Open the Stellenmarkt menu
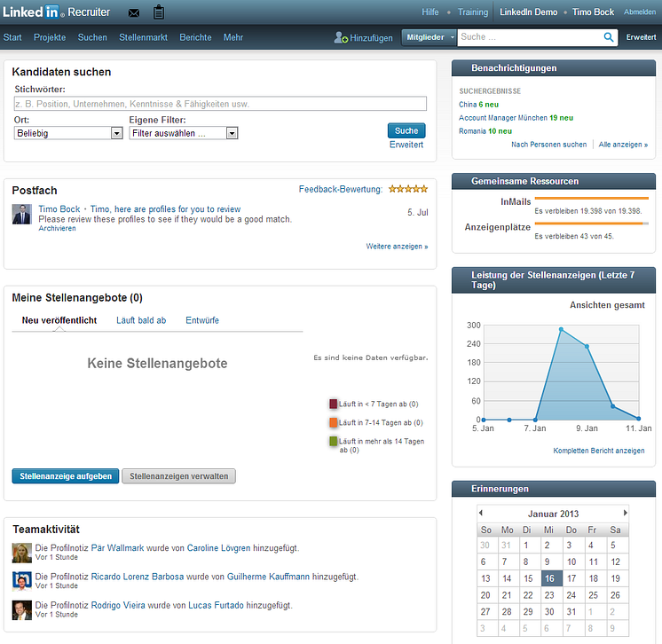The width and height of the screenshot is (662, 644). (143, 37)
